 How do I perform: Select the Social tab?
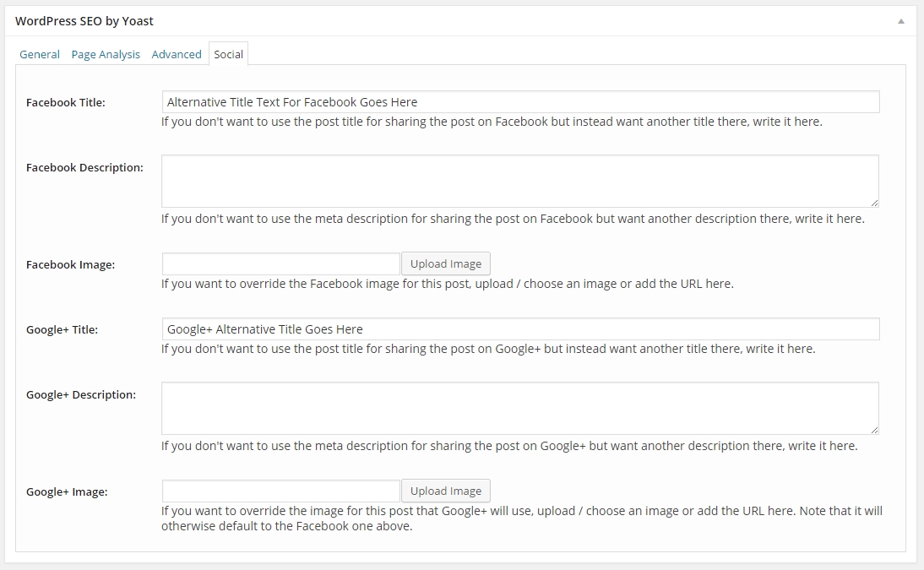[x=229, y=54]
